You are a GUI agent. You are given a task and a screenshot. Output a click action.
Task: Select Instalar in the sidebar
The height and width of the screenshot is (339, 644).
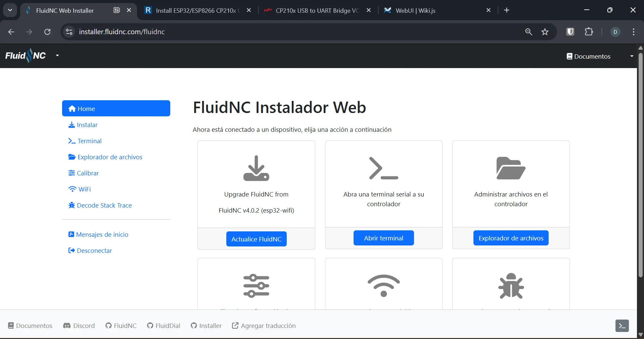[x=86, y=124]
